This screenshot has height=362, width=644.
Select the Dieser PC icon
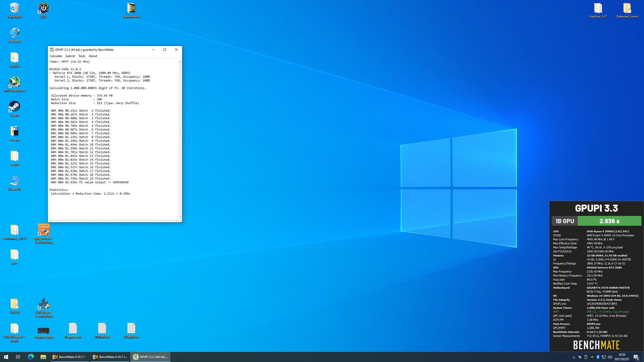pyautogui.click(x=14, y=183)
